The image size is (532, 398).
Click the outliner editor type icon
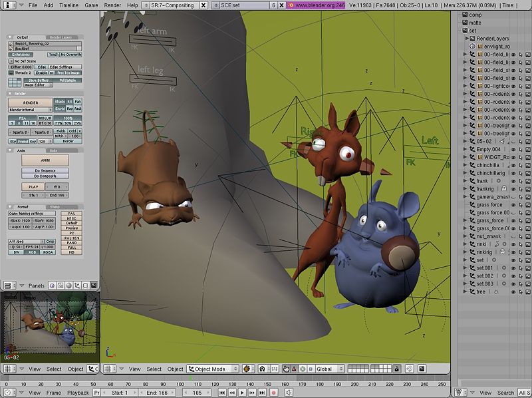(460, 393)
